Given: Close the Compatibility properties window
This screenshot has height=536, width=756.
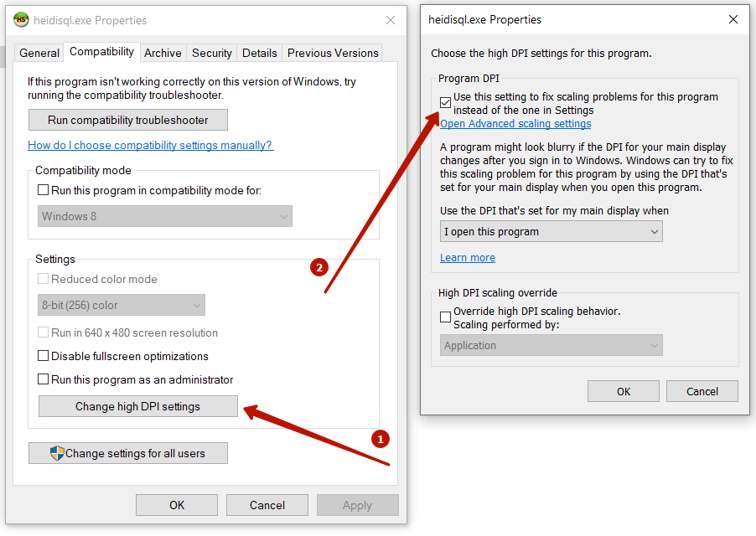Looking at the screenshot, I should coord(391,20).
